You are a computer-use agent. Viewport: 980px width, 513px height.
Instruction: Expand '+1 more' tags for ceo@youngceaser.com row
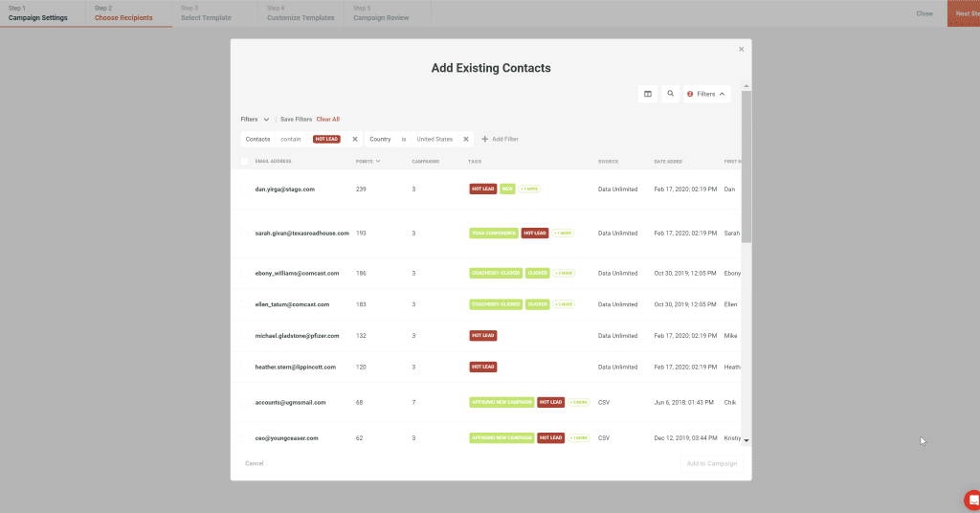[579, 438]
